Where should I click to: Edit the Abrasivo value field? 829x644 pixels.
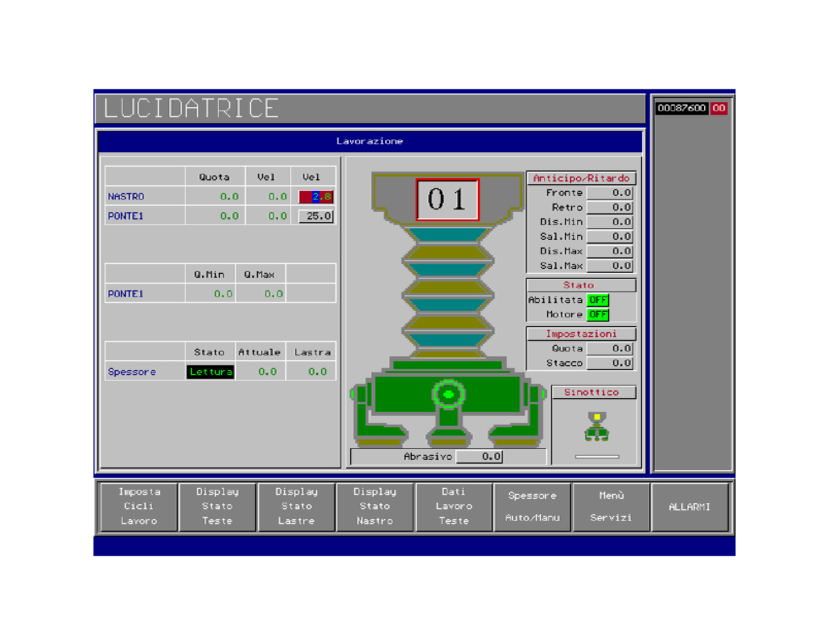(479, 456)
